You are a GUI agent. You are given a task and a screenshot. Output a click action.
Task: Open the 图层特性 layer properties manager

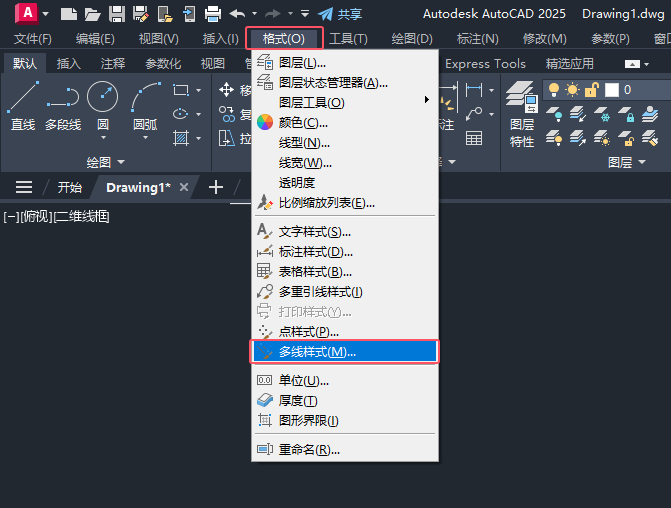pyautogui.click(x=522, y=114)
